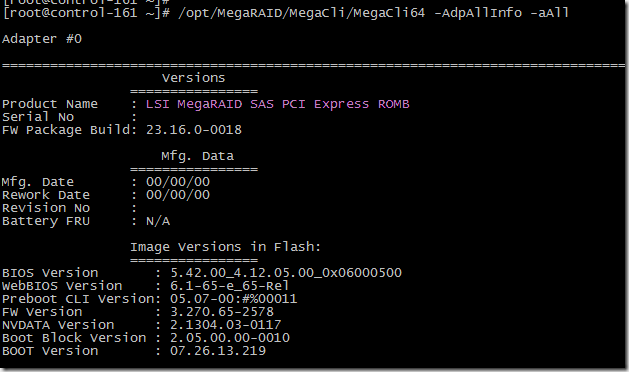
Task: Click the 'Adapter #0' heading line
Action: 42,39
